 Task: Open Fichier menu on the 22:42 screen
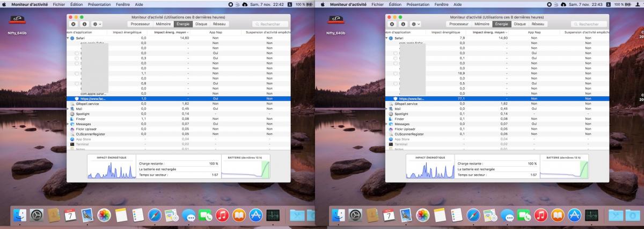click(x=59, y=4)
